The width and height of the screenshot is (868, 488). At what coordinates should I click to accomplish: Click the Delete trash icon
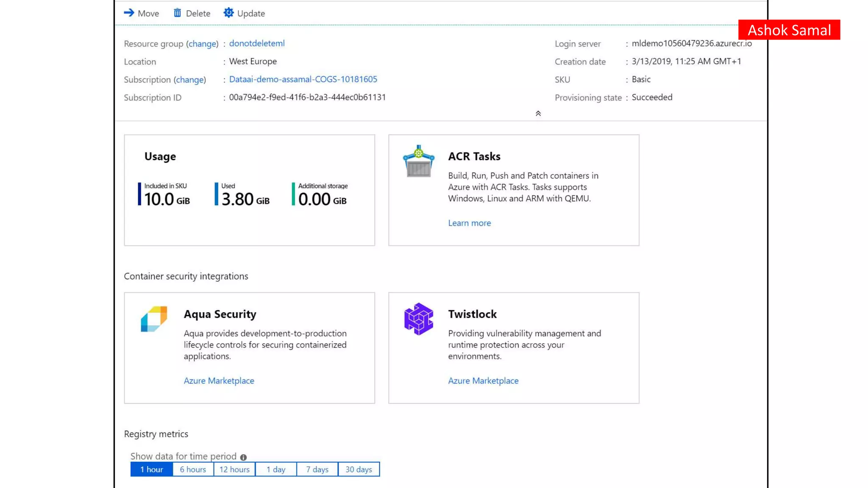(177, 13)
